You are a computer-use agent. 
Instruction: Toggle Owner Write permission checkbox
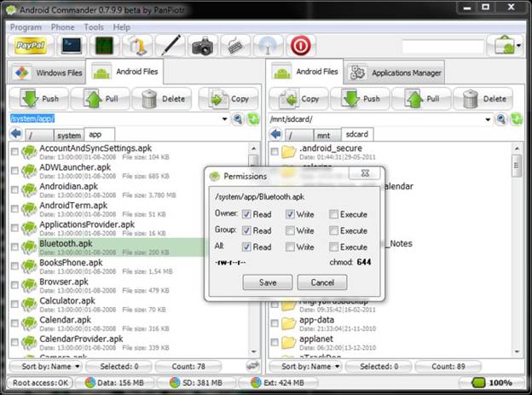click(291, 214)
